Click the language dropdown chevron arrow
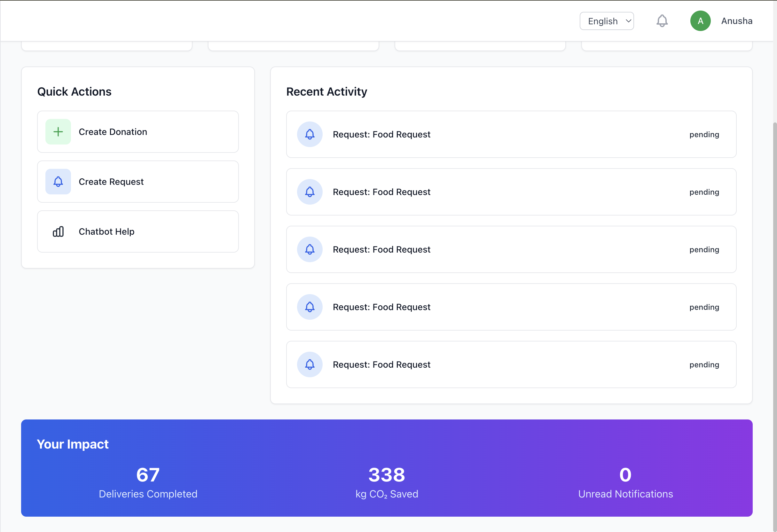Viewport: 777px width, 532px height. tap(628, 21)
